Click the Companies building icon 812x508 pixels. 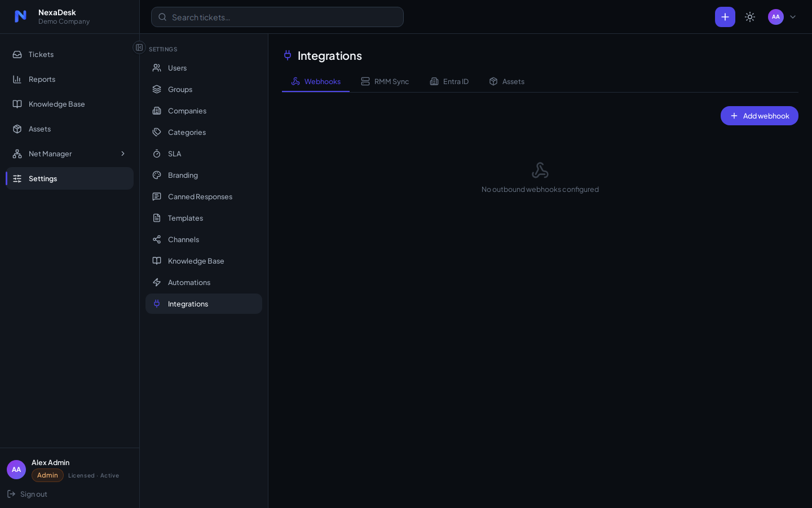coord(157,111)
